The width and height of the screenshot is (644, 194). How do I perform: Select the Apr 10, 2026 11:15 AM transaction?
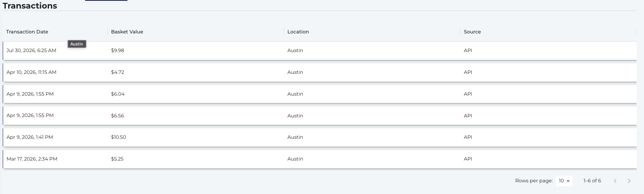(x=319, y=72)
